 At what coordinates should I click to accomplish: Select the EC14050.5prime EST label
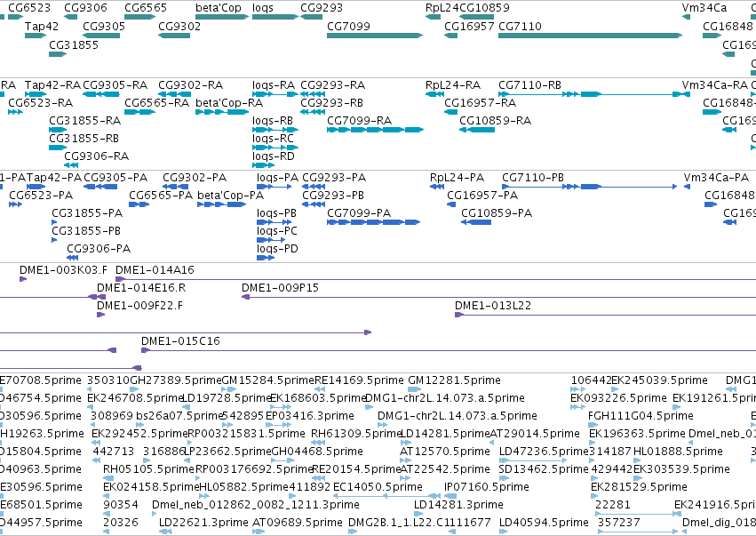pos(378,487)
